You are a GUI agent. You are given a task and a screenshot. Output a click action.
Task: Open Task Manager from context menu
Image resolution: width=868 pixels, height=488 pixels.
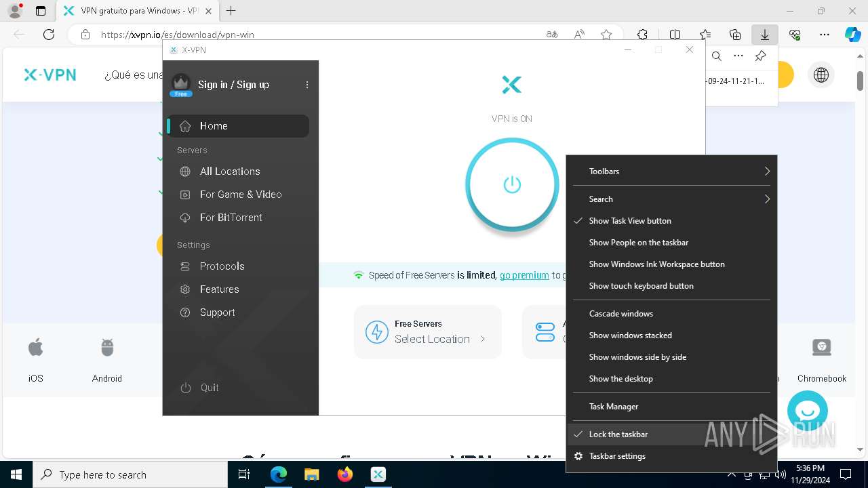click(671, 407)
